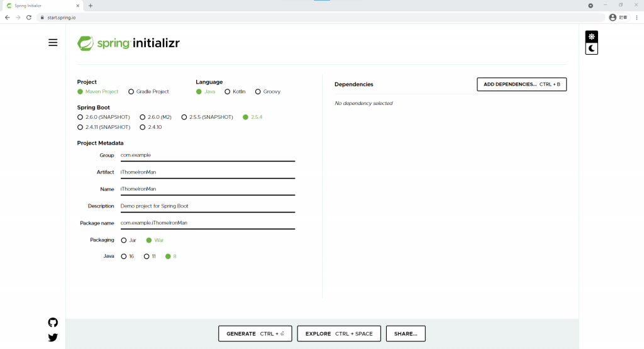The width and height of the screenshot is (644, 349).
Task: View site lock info icon
Action: coord(42,18)
